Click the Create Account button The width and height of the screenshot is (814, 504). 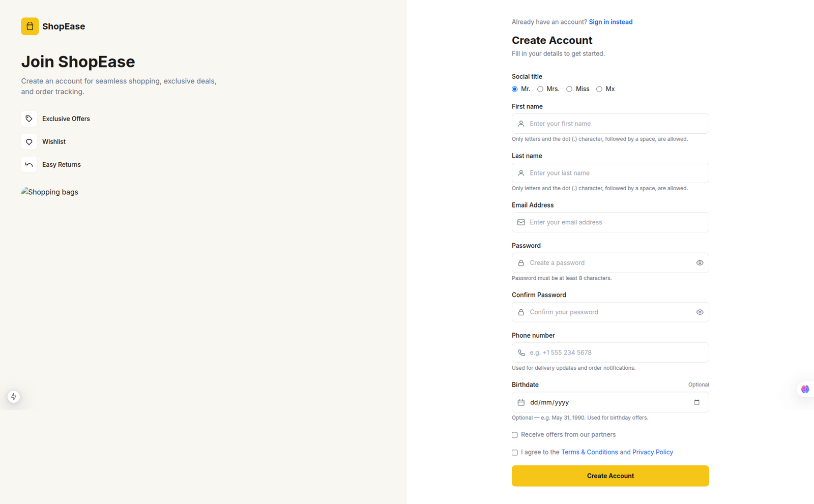(610, 476)
